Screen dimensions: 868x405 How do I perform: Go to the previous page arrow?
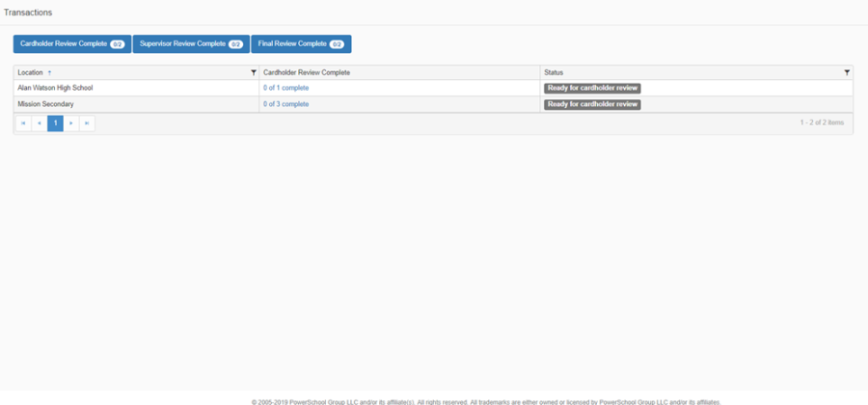40,123
